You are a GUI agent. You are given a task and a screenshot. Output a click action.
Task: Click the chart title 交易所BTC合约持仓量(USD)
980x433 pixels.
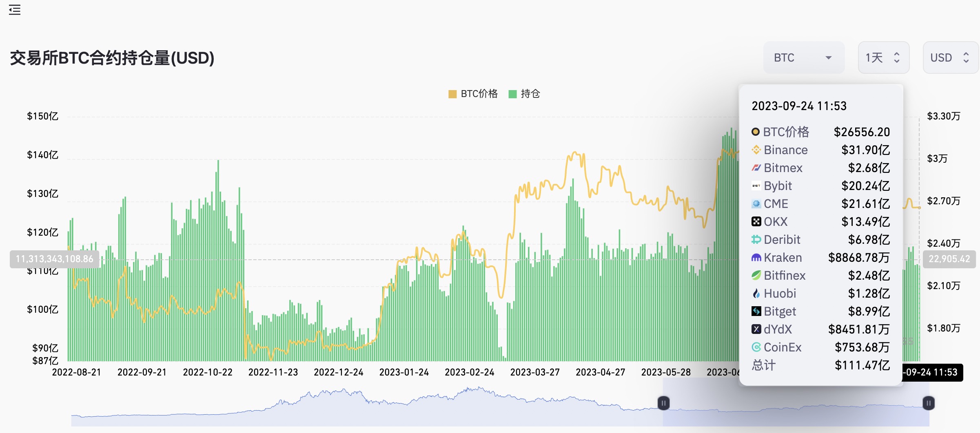click(x=112, y=58)
